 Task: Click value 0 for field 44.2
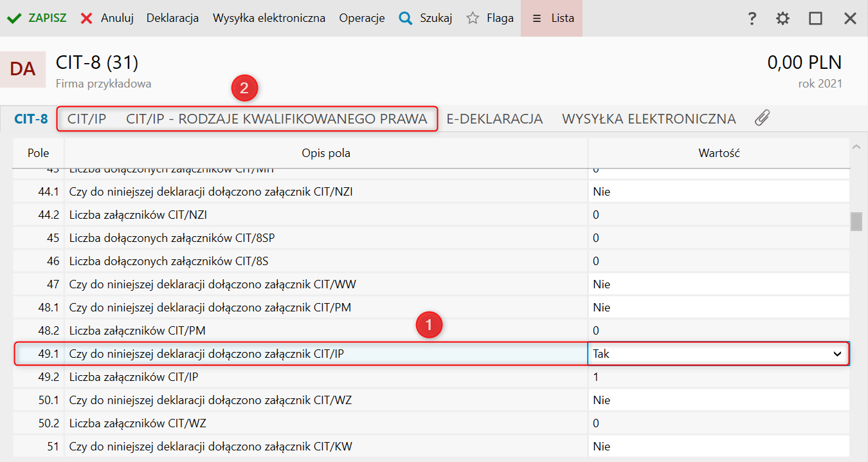coord(719,215)
